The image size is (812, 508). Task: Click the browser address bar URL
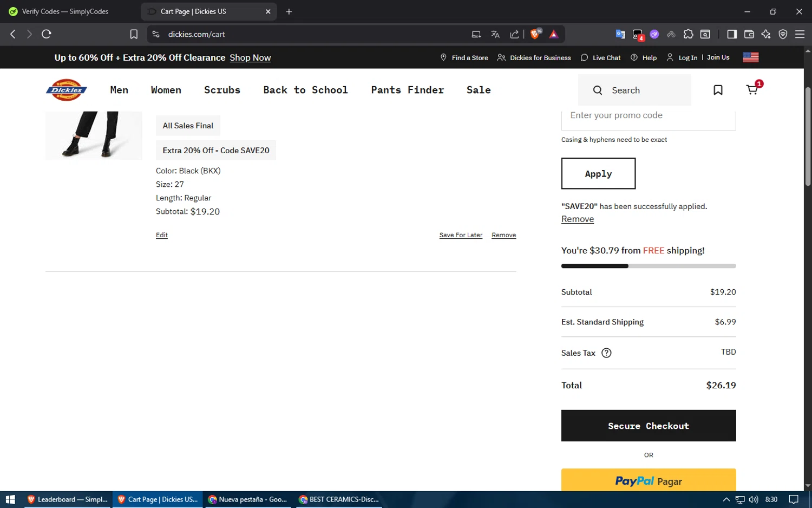coord(197,34)
